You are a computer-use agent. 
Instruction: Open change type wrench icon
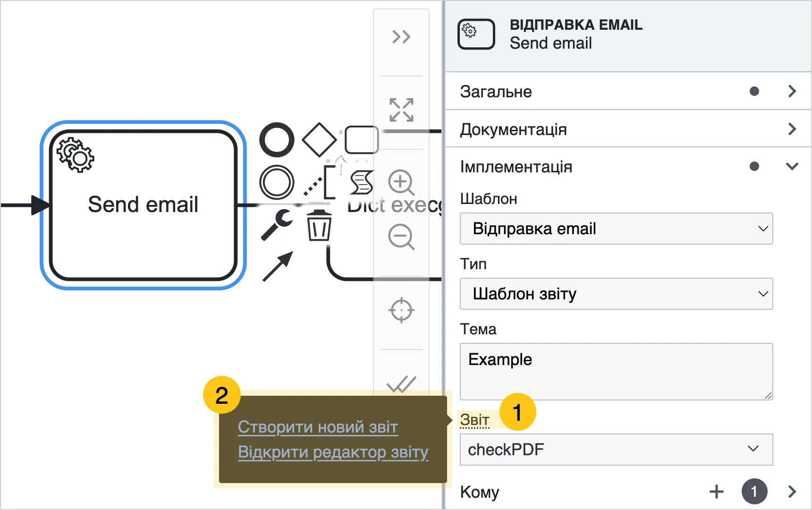click(x=277, y=225)
